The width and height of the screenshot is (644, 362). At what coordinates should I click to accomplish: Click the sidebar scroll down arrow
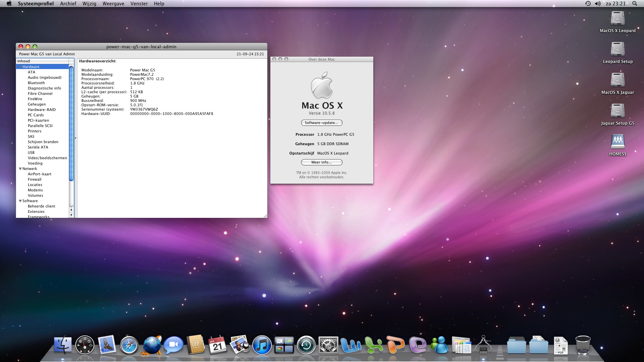pyautogui.click(x=71, y=215)
